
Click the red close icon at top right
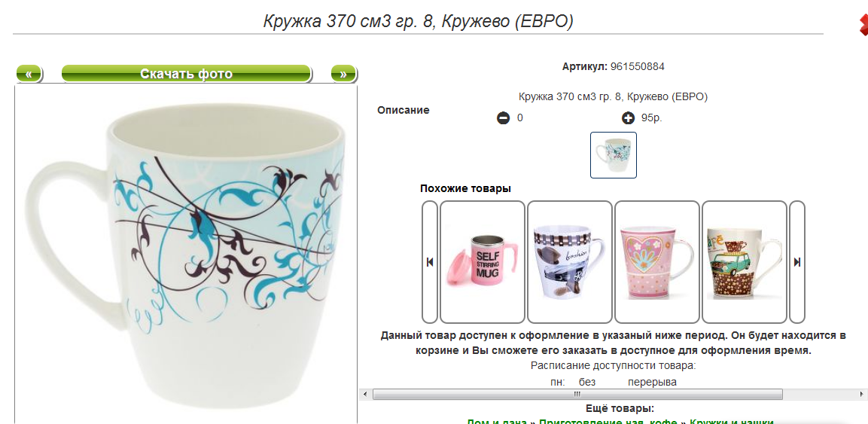pos(863,26)
